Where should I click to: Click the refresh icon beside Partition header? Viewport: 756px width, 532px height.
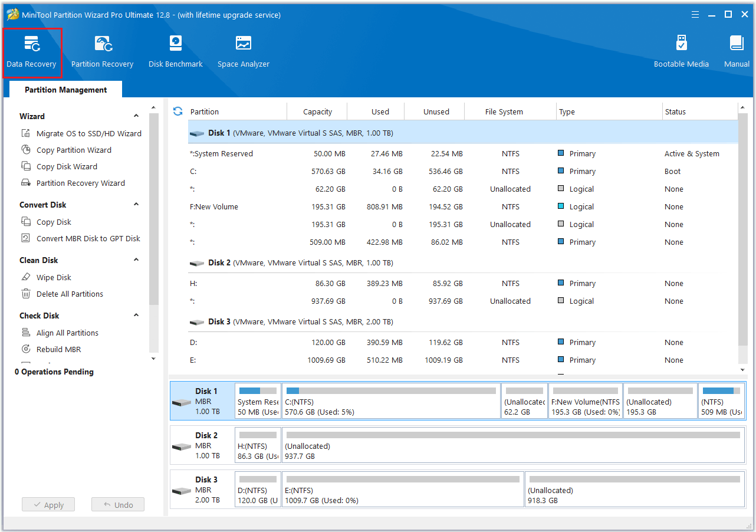click(x=178, y=111)
